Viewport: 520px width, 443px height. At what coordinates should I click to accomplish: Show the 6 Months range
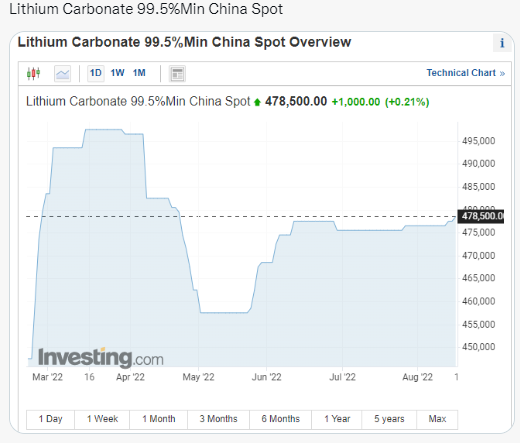click(x=280, y=419)
